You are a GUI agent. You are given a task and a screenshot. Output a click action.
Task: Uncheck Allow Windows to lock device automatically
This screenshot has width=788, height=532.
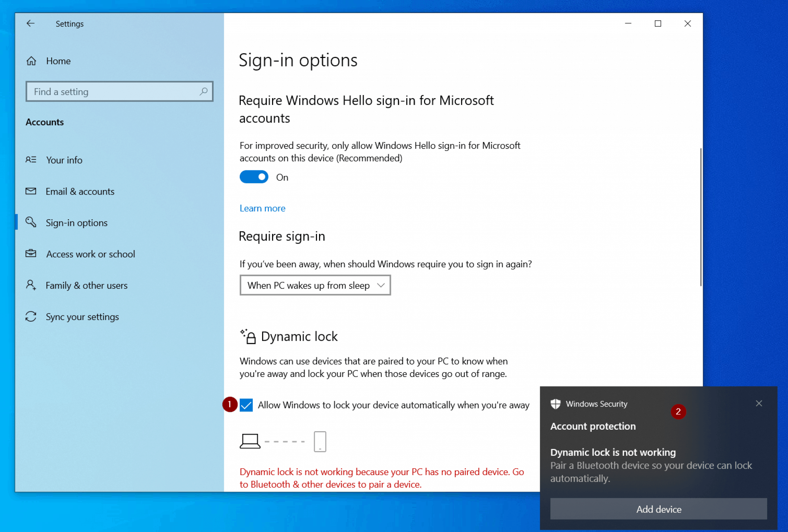click(x=245, y=405)
